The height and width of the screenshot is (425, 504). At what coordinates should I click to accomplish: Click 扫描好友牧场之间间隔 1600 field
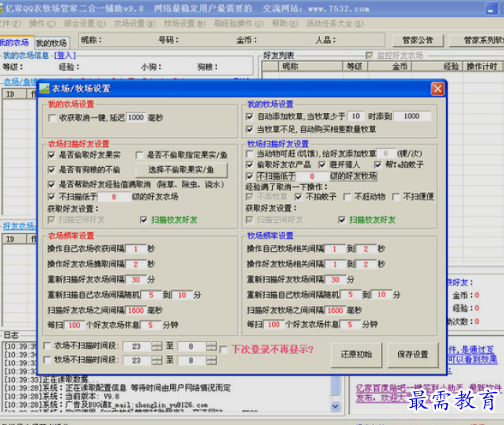click(335, 311)
